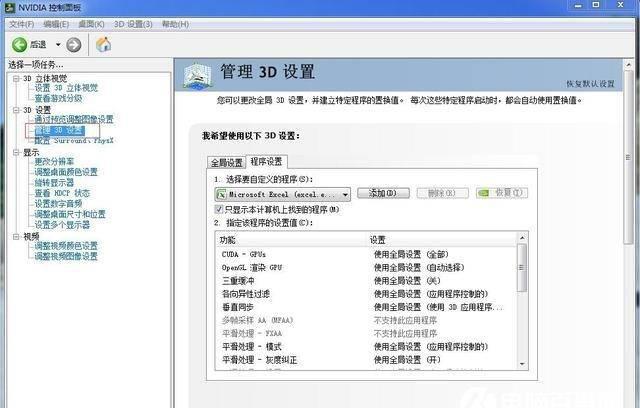Click the green Back arrow icon
This screenshot has height=408, width=640.
pyautogui.click(x=19, y=44)
